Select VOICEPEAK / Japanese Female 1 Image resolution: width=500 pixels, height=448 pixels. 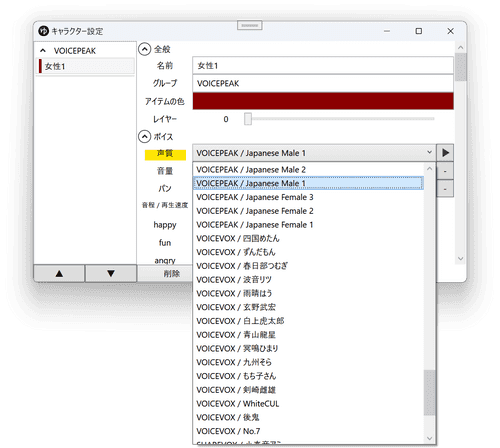point(308,225)
